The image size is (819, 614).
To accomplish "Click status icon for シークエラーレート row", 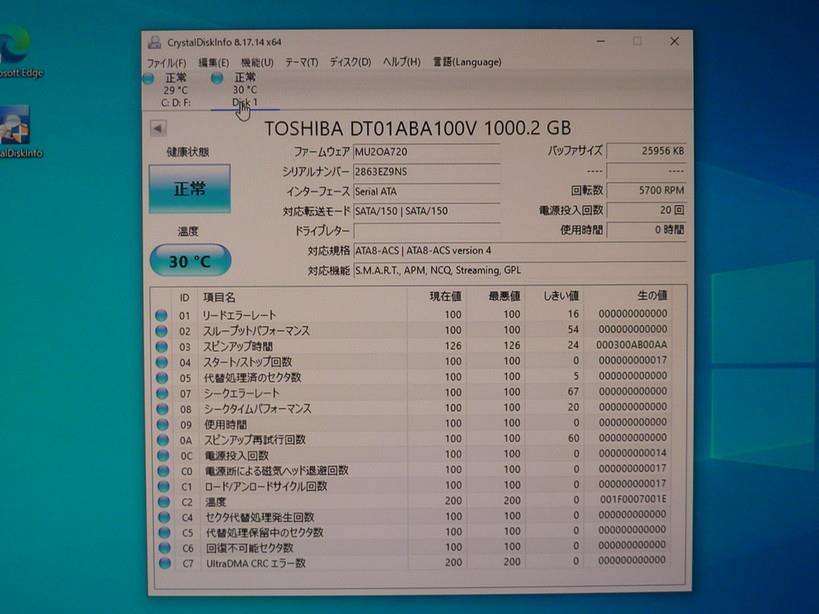I will [162, 393].
